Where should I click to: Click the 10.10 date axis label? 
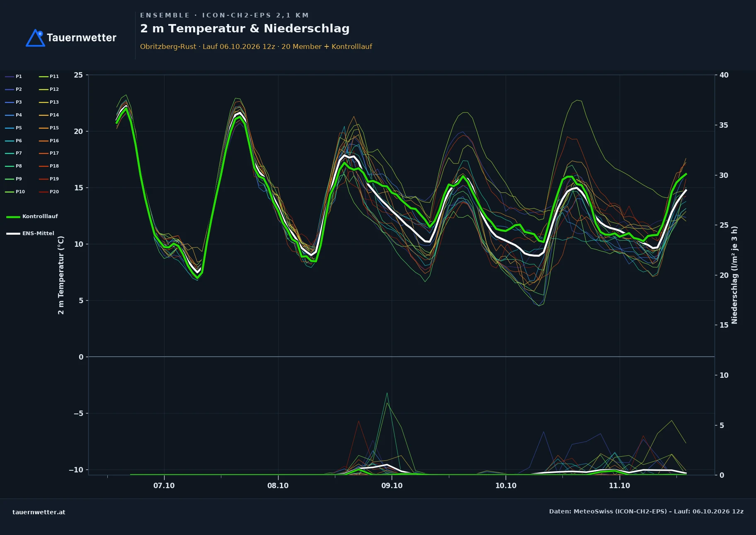(506, 486)
